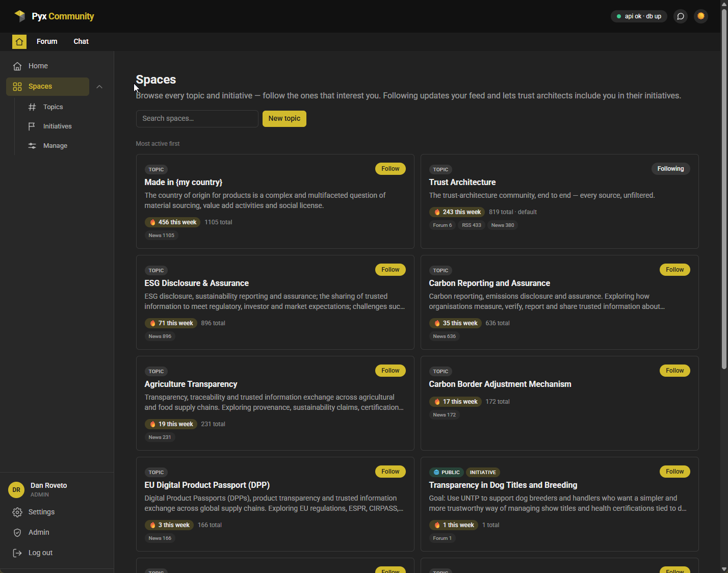Click the Dan Roveto user name
This screenshot has width=728, height=573.
(x=49, y=486)
